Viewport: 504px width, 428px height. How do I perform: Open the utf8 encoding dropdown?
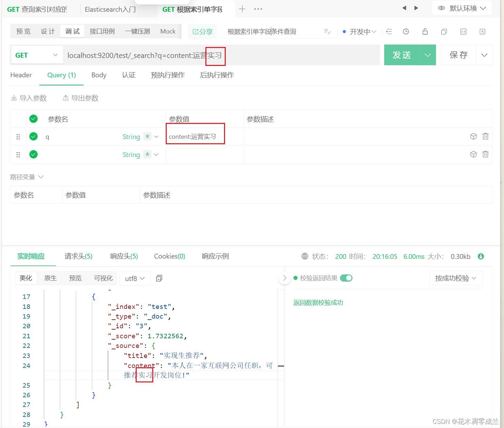[x=135, y=278]
